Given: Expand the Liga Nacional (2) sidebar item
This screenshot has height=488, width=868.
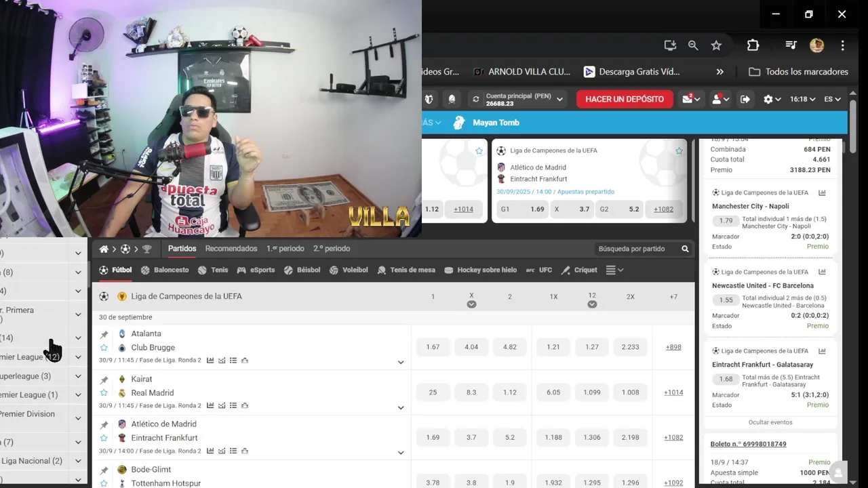Looking at the screenshot, I should [78, 461].
